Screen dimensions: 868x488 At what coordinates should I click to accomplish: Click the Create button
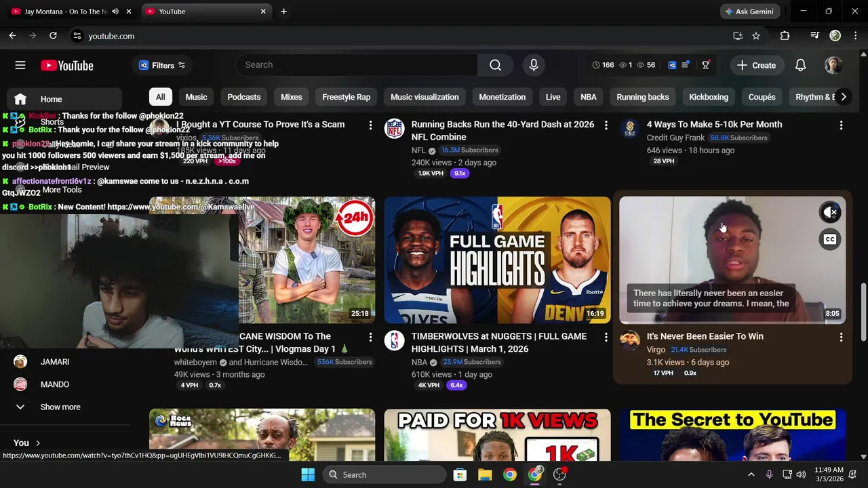[x=756, y=65]
